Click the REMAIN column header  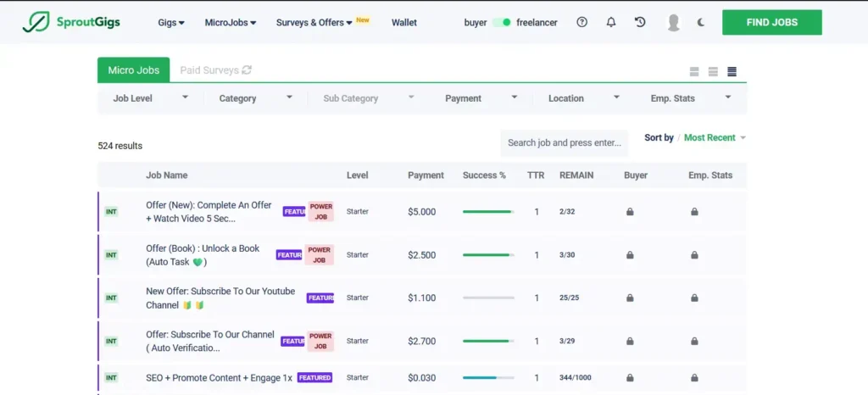point(576,175)
